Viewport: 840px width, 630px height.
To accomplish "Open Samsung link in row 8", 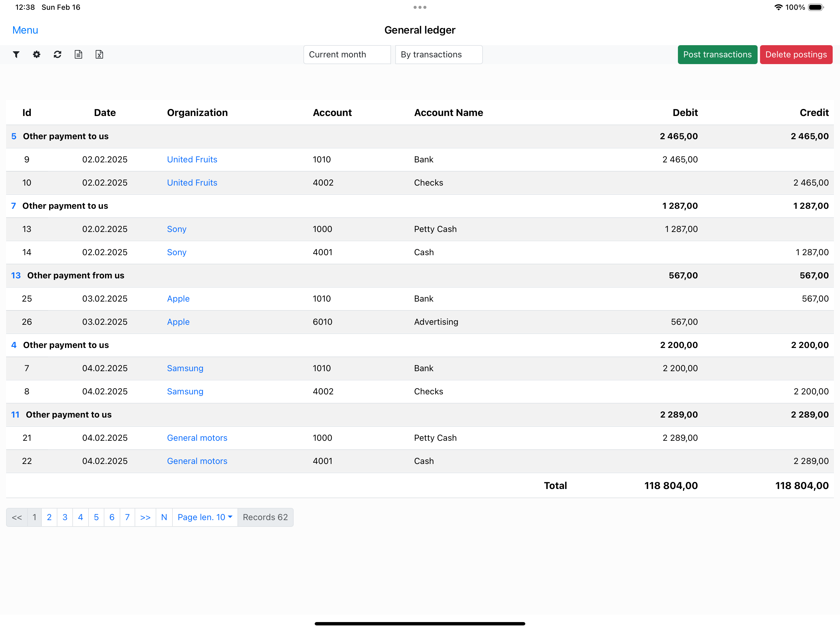I will [x=185, y=392].
